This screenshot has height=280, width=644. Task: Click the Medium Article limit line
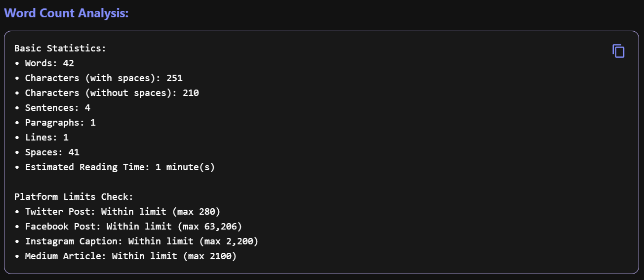pos(125,256)
